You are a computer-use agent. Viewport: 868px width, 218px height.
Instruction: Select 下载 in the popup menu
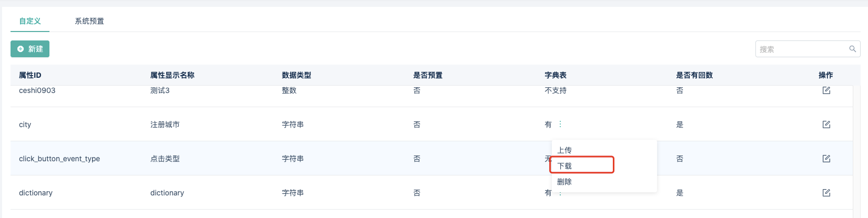[564, 166]
